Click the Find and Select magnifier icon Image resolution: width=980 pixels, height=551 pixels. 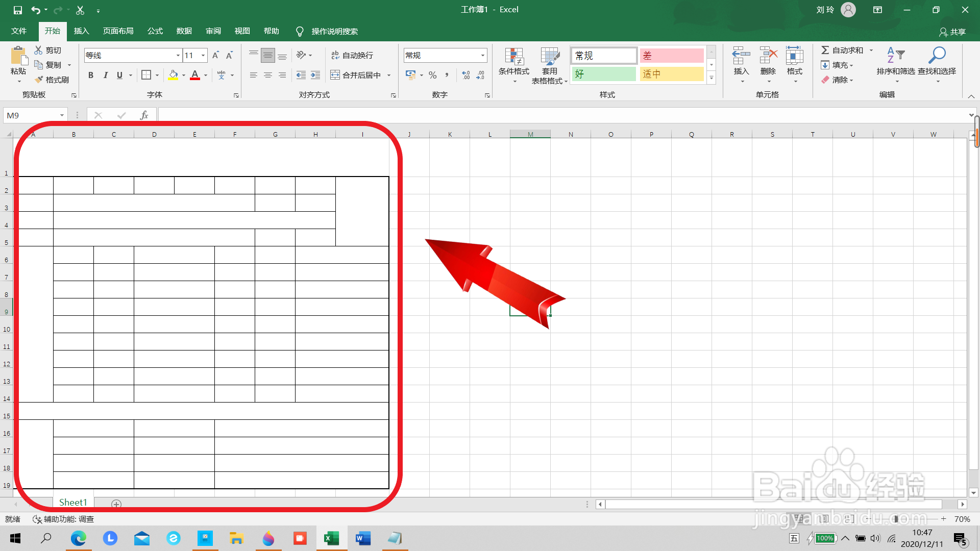point(937,55)
